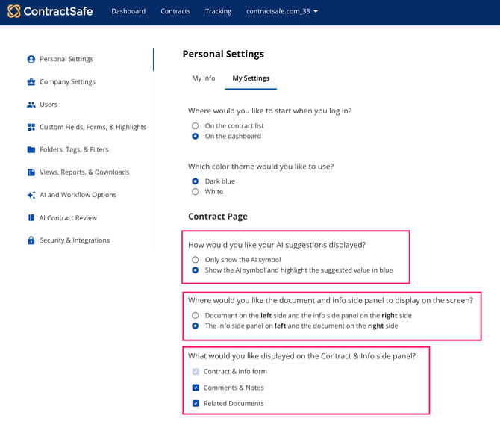Click 'Where would you like to start when you log in?' text
Screen dimensions: 500x448
pos(269,111)
